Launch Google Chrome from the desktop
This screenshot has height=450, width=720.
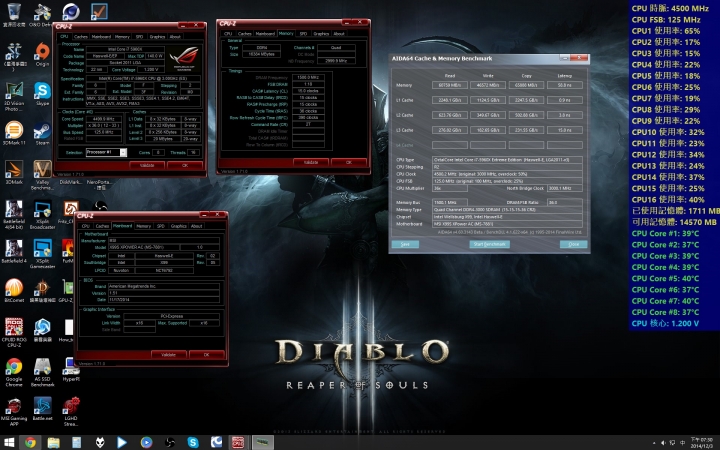pos(14,372)
